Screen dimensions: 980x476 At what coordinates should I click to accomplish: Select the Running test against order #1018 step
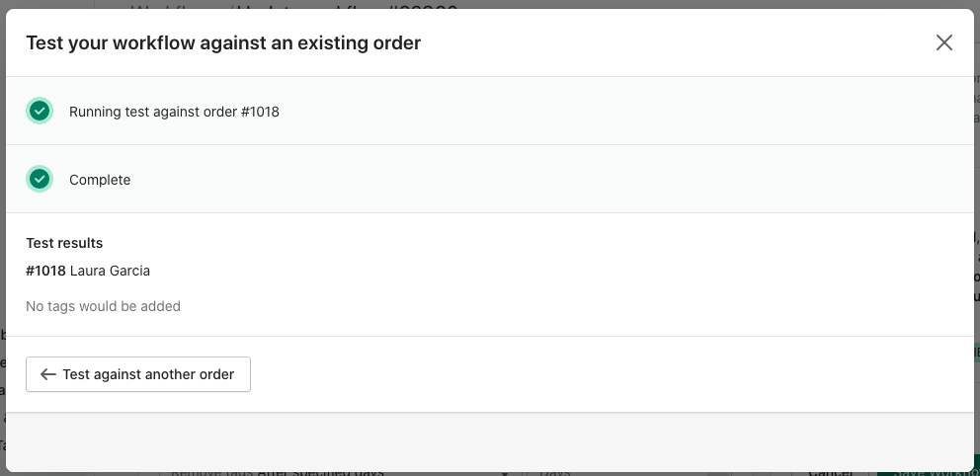click(x=490, y=112)
